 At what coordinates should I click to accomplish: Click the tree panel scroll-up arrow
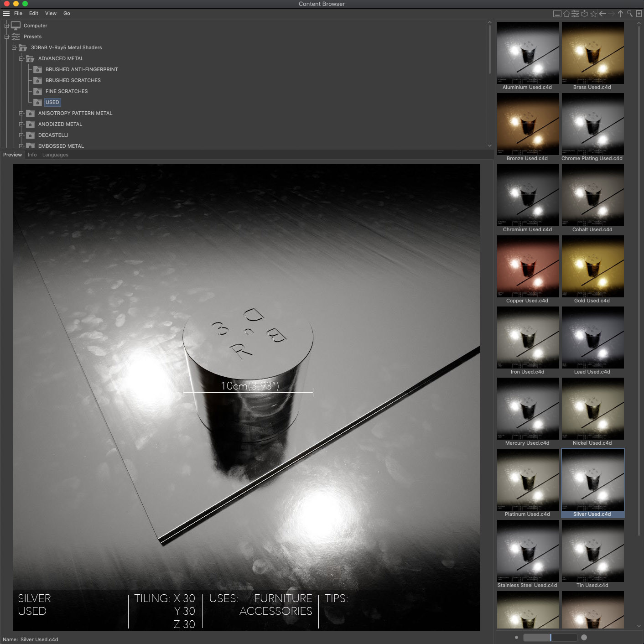[x=490, y=22]
